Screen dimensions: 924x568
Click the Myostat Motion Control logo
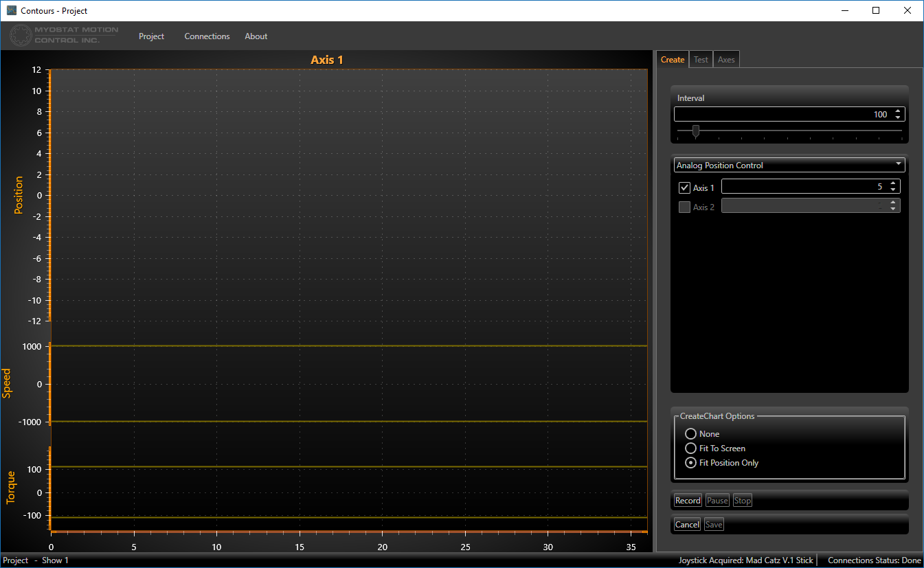(x=64, y=35)
